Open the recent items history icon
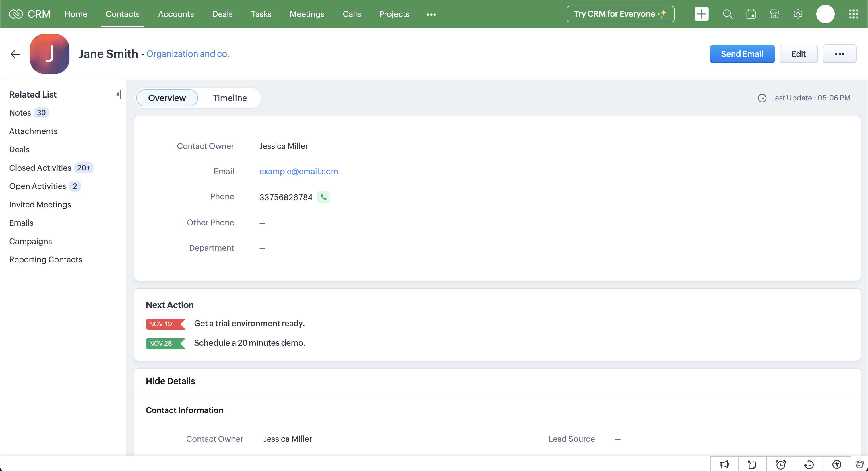 pyautogui.click(x=809, y=465)
